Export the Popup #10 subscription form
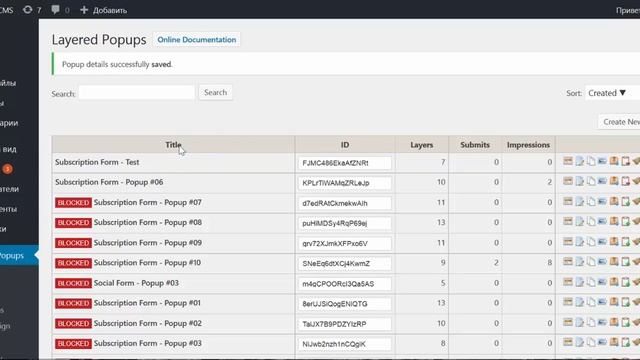The height and width of the screenshot is (360, 640). [x=614, y=262]
